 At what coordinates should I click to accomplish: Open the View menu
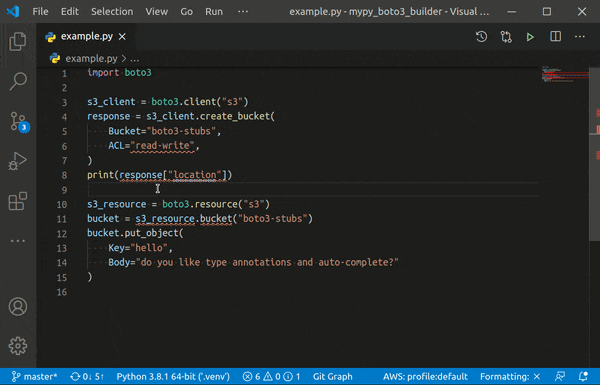point(157,11)
